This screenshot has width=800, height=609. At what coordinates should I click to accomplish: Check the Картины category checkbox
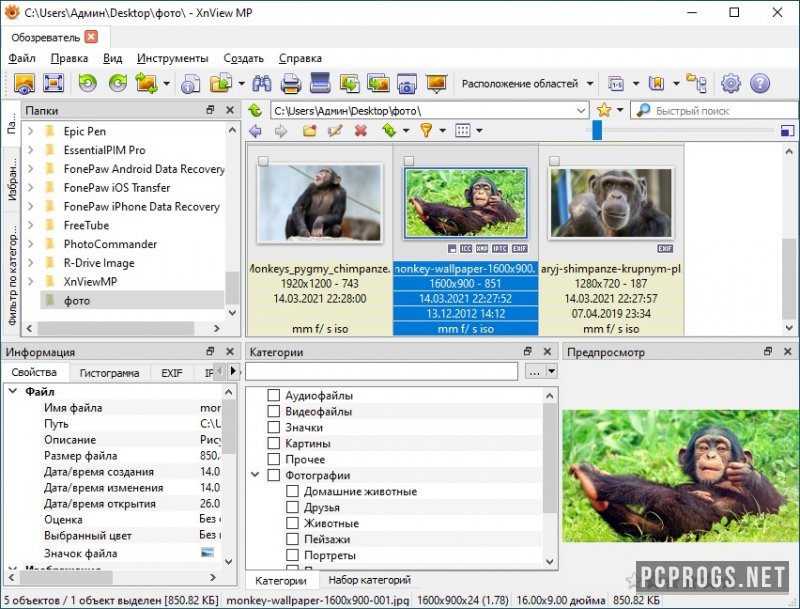click(x=274, y=444)
